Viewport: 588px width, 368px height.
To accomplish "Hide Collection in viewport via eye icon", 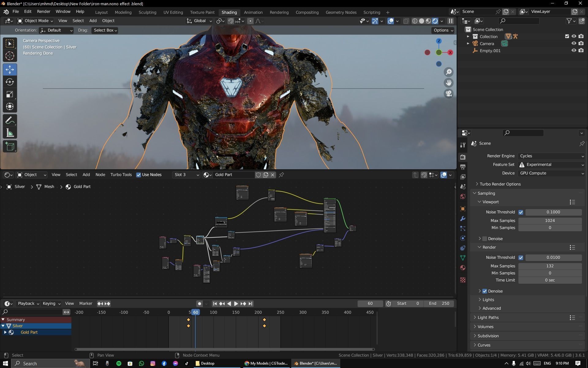I will (574, 36).
